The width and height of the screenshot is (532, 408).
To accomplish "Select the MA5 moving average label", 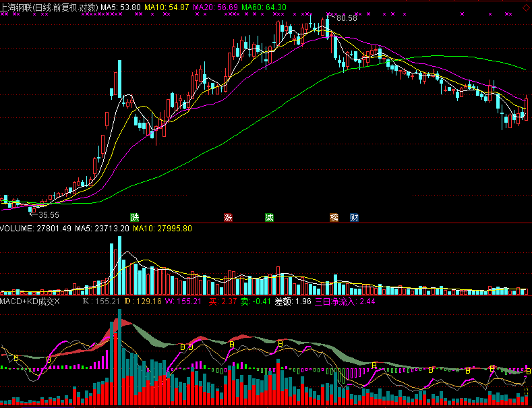I will (121, 7).
